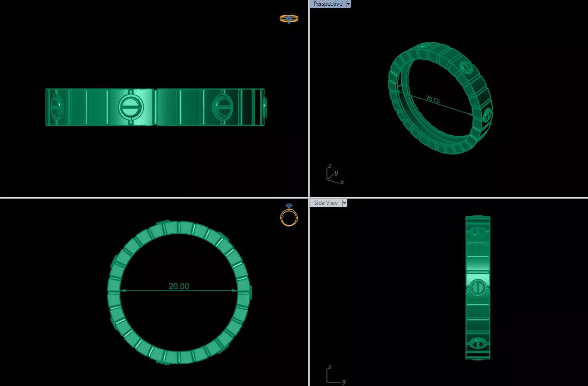Click the ring top-view icon in upper-left viewport

click(x=289, y=19)
